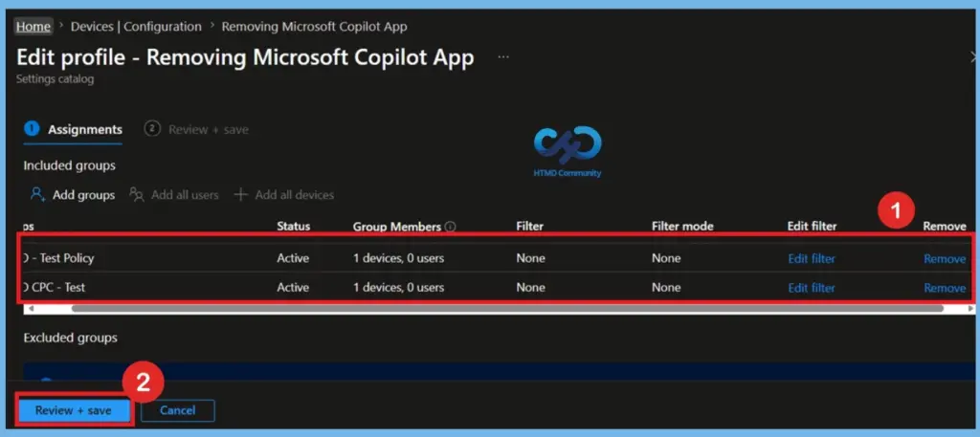Click Add all users
Image resolution: width=980 pixels, height=437 pixels.
[x=174, y=195]
